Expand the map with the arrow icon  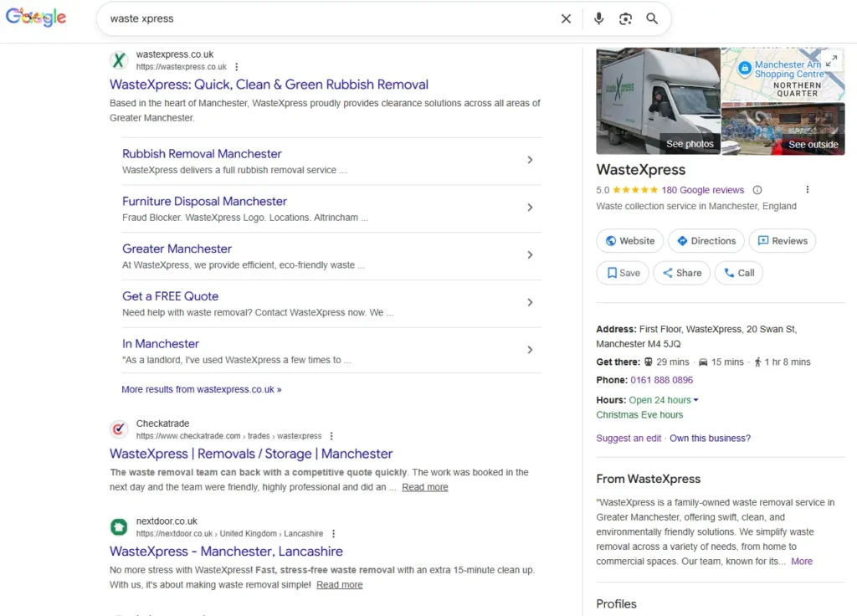831,59
